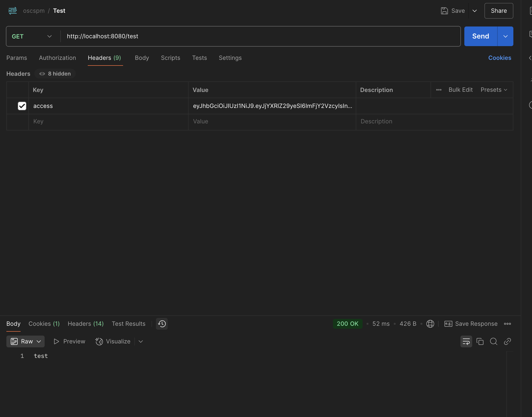Open the GET method dropdown
532x417 pixels.
tap(32, 36)
